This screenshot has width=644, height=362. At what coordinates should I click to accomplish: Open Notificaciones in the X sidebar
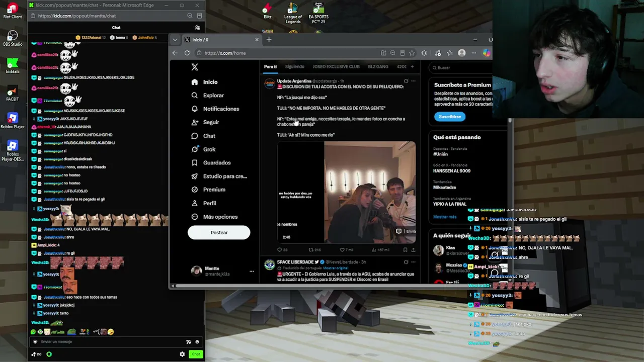215,109
